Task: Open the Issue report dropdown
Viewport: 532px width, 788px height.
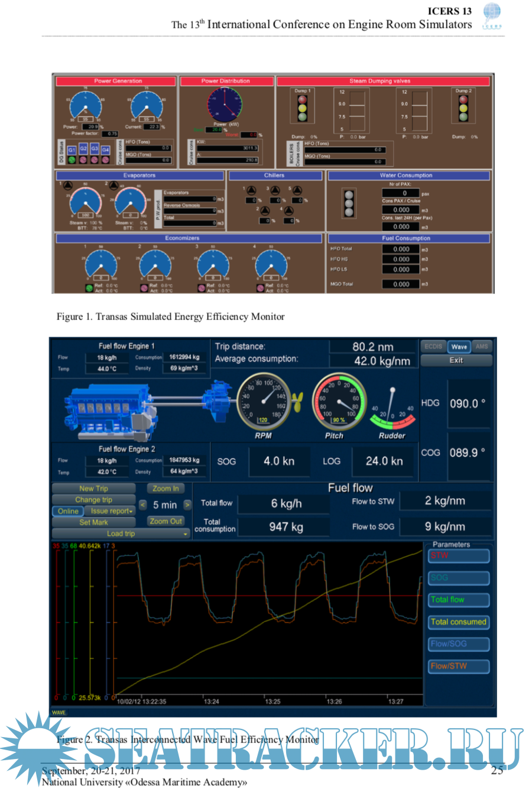Action: (111, 511)
